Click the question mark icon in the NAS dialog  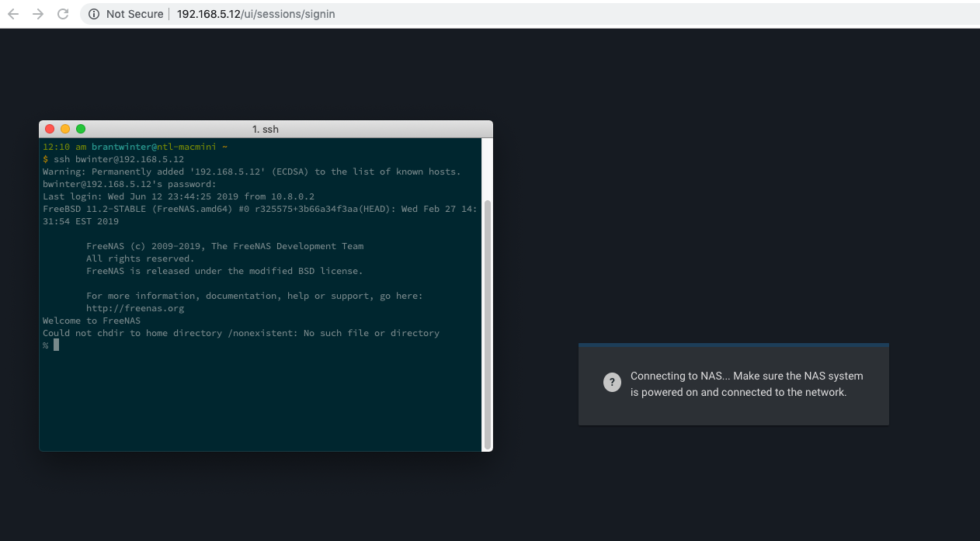(x=612, y=382)
